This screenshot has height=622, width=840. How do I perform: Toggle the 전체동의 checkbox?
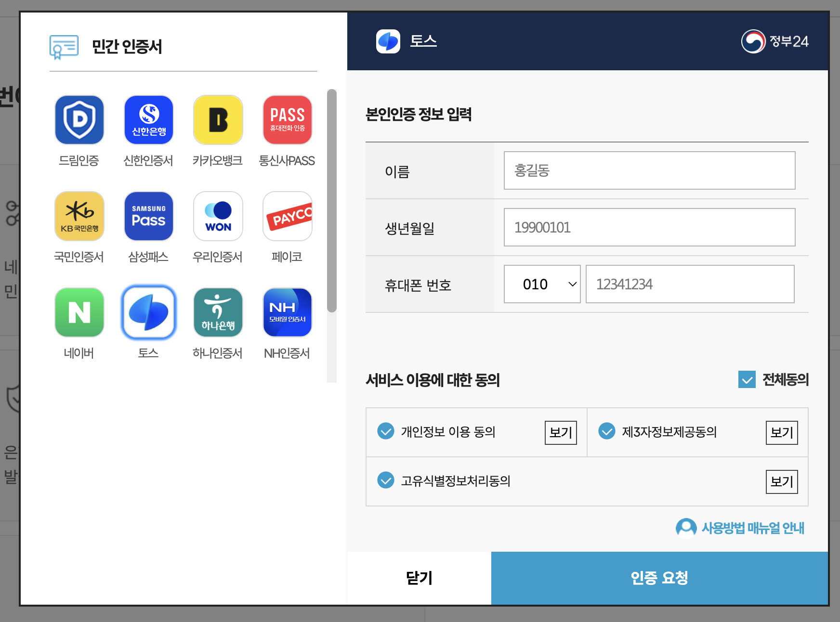pyautogui.click(x=747, y=379)
